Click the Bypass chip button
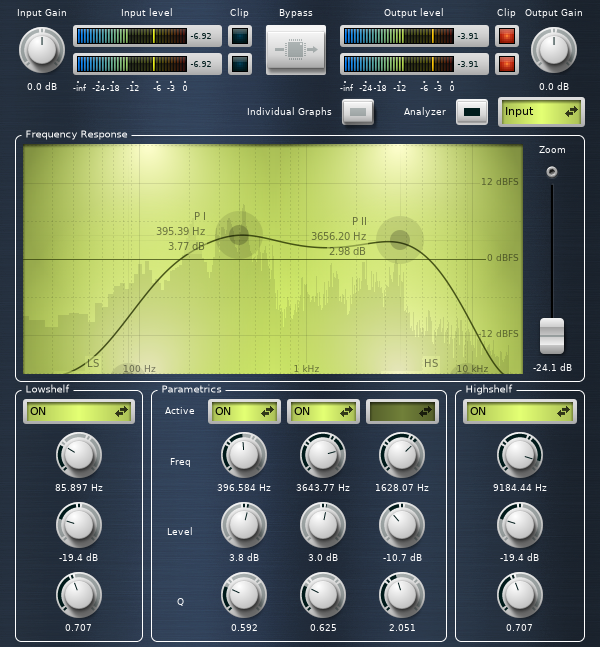The image size is (600, 647). click(x=296, y=50)
